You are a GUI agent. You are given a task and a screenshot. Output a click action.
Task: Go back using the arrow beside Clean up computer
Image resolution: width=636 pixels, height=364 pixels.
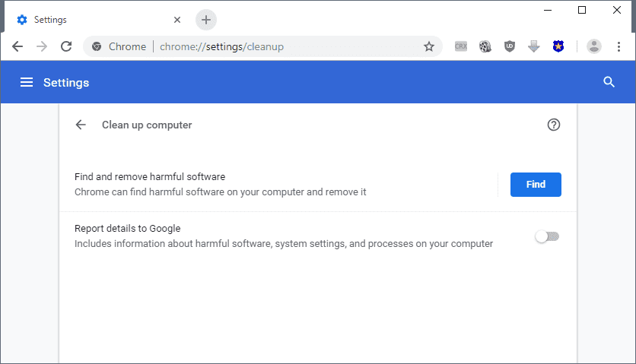[x=81, y=125]
